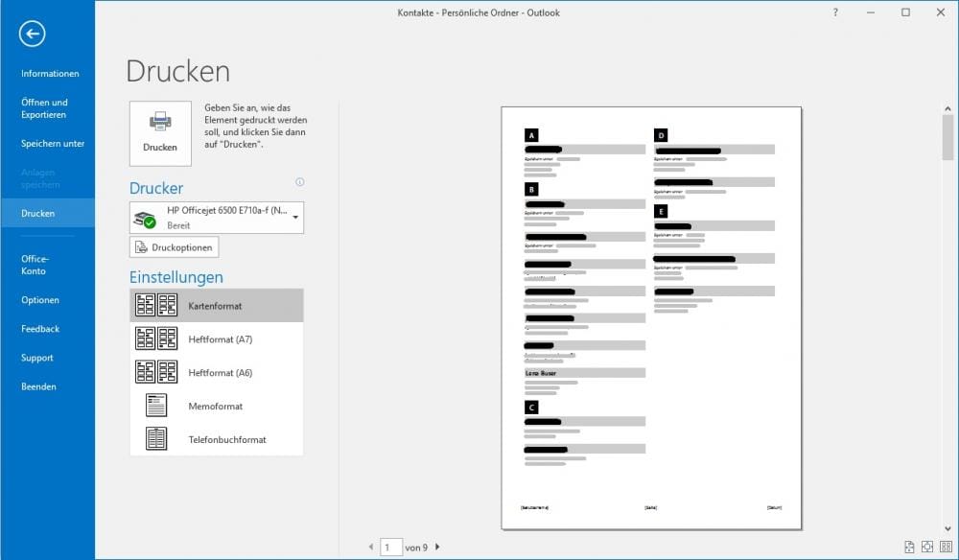Go to next preview page arrow
This screenshot has width=959, height=560.
point(436,547)
